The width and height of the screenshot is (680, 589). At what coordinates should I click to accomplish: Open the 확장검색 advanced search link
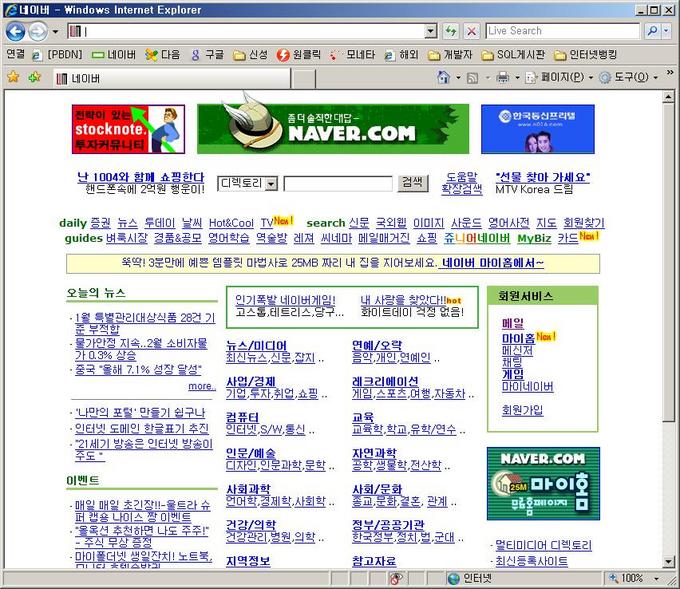click(461, 189)
